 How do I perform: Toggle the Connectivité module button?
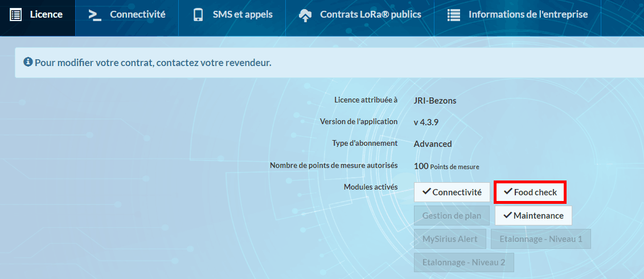pyautogui.click(x=452, y=192)
